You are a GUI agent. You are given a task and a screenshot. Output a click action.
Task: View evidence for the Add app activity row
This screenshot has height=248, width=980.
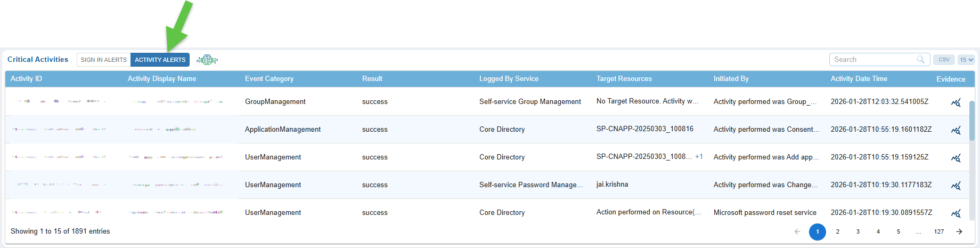(x=956, y=158)
